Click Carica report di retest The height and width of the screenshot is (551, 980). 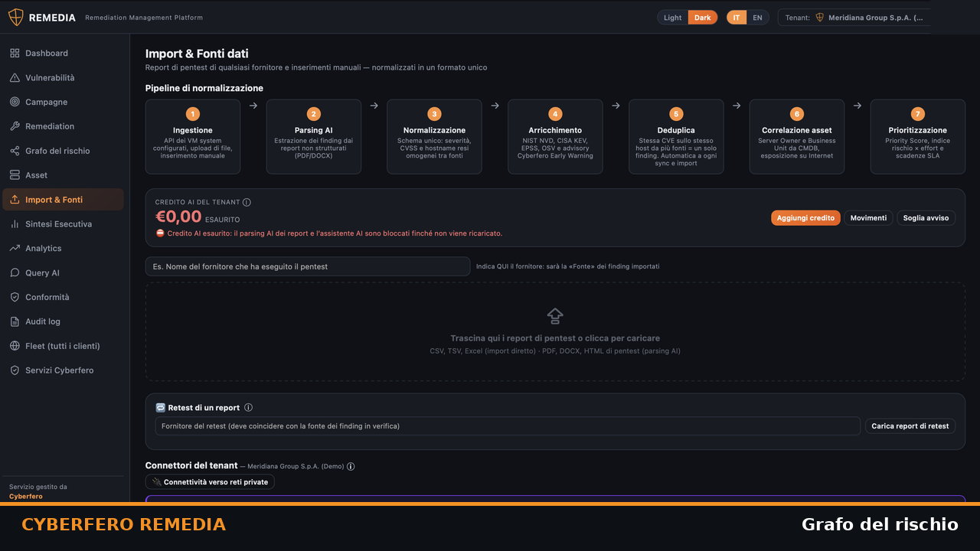coord(910,426)
